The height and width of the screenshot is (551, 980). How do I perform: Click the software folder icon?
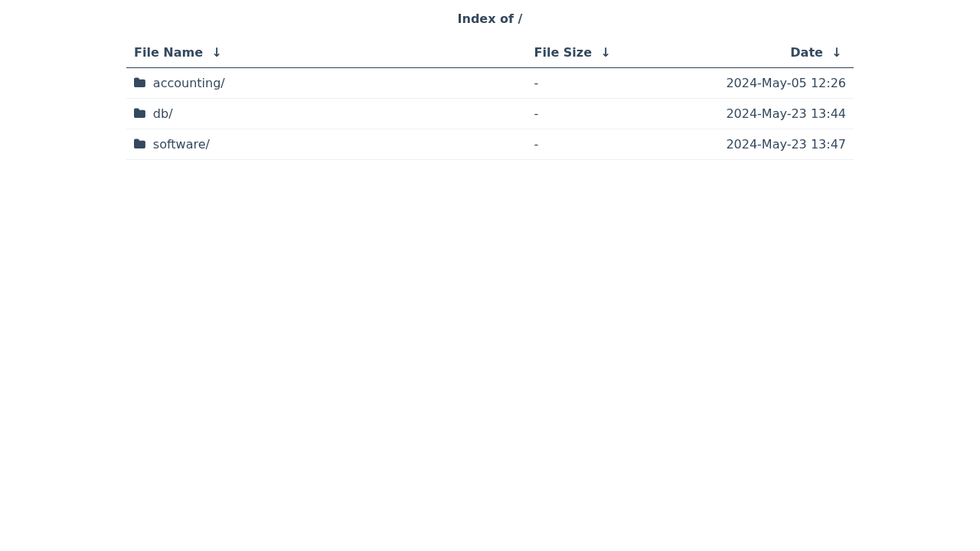point(139,144)
